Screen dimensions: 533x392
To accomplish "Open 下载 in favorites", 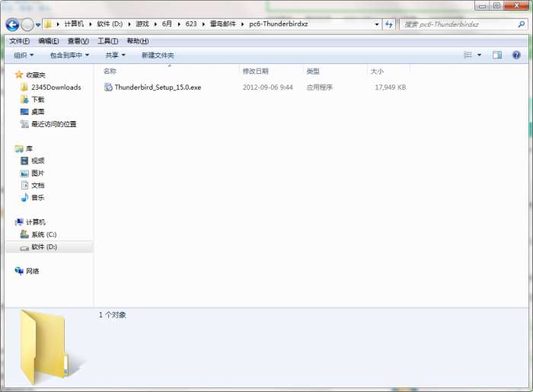I will (x=38, y=100).
